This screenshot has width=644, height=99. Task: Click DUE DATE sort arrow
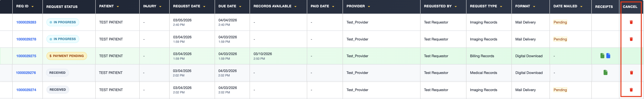click(240, 7)
